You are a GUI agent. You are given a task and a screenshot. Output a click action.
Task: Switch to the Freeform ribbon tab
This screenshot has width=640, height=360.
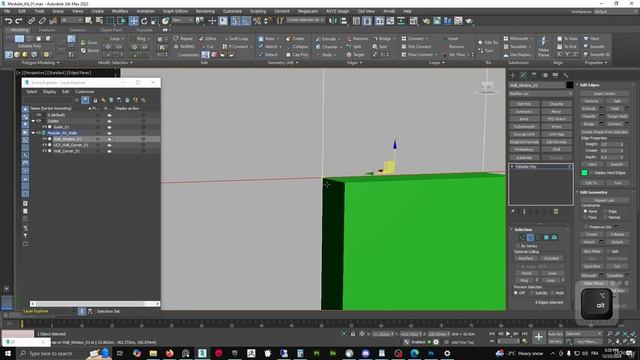click(47, 30)
